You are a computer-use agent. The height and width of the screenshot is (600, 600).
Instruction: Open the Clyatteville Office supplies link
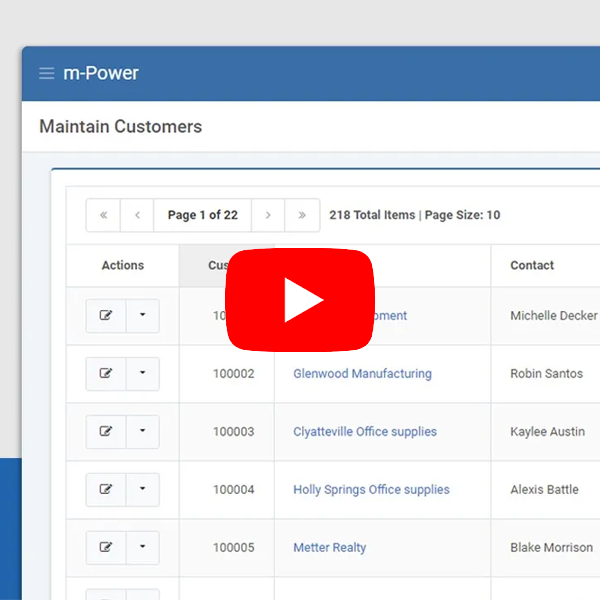(364, 432)
